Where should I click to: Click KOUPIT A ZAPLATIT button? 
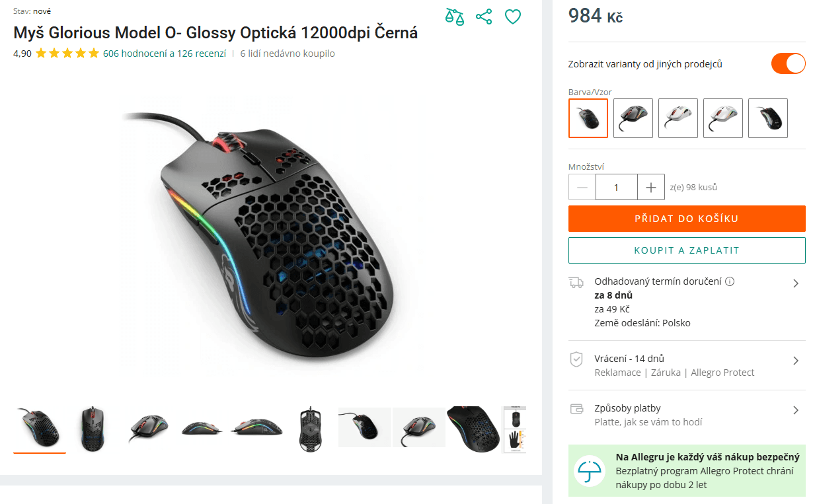(x=687, y=250)
